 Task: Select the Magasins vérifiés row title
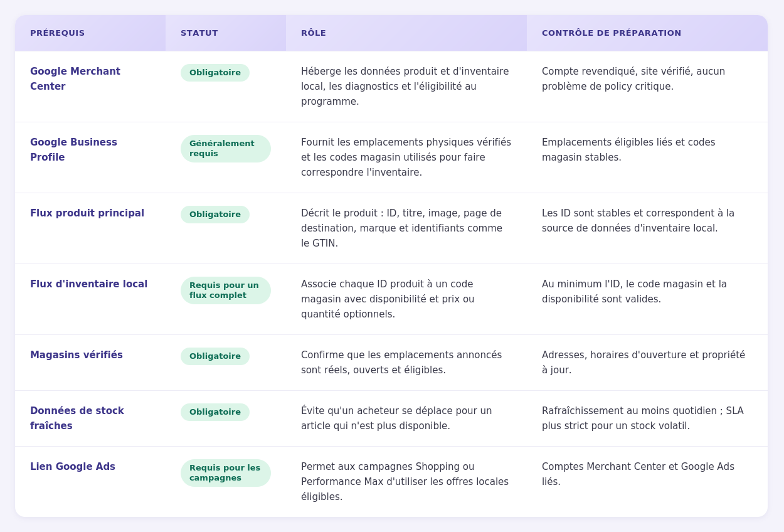[77, 355]
